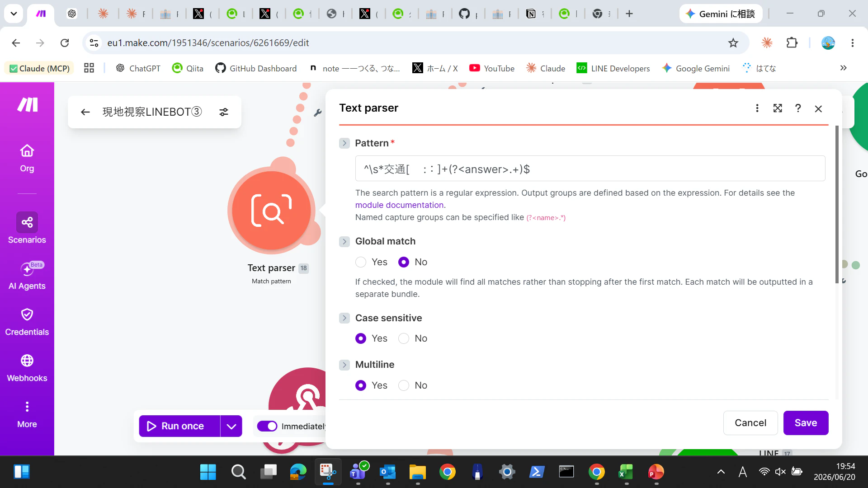This screenshot has width=868, height=488.
Task: Open the Chrome extensions puzzle icon
Action: pyautogui.click(x=792, y=43)
